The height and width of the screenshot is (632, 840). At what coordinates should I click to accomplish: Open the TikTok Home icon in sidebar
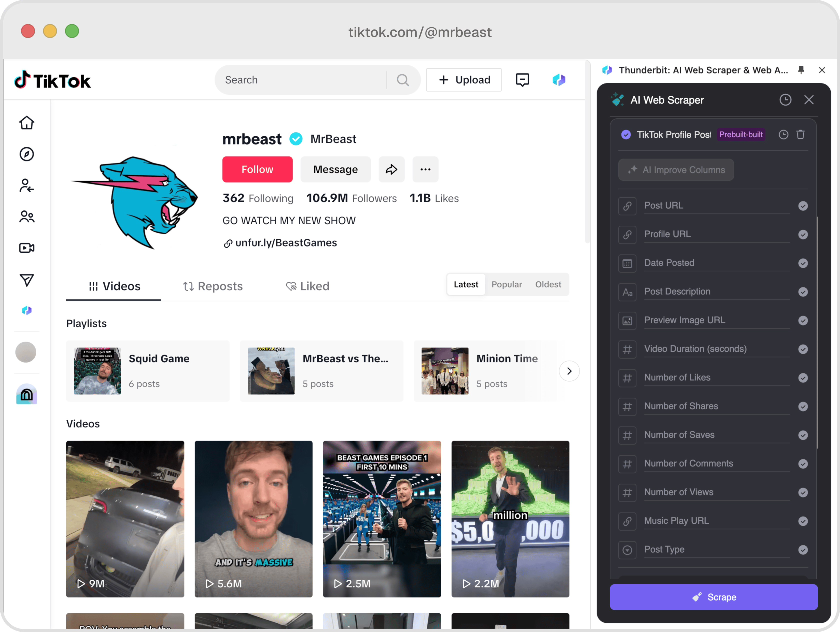point(26,123)
